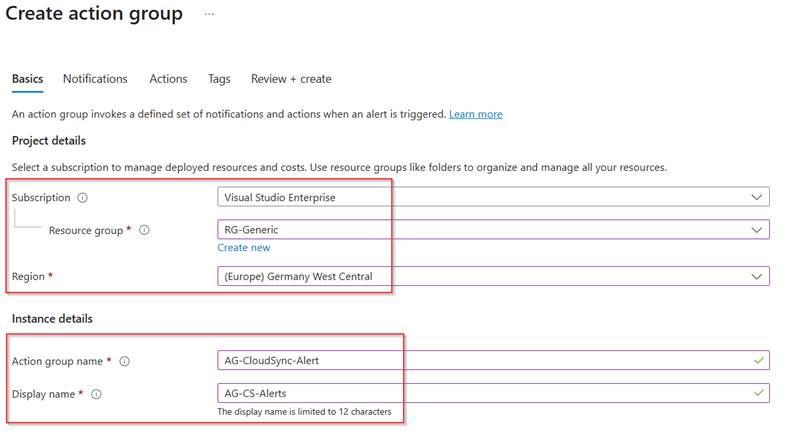Click Create new resource group link
Screen dimensions: 804x441
244,248
